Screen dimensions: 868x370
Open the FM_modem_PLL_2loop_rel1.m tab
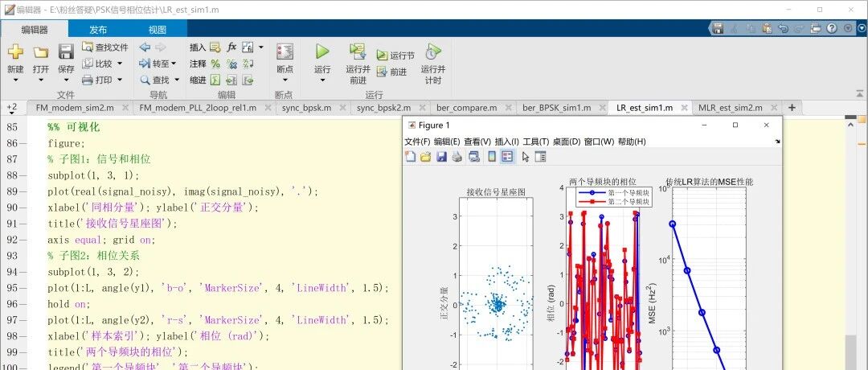pyautogui.click(x=198, y=108)
